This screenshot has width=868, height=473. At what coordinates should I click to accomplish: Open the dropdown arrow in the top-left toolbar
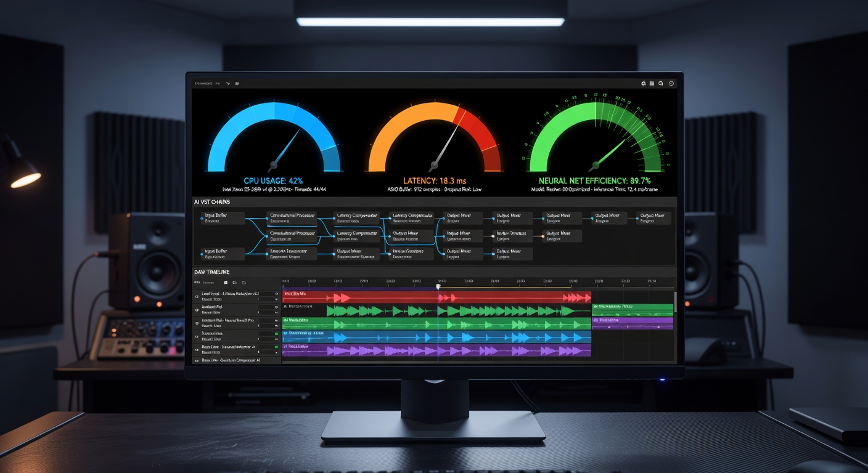pos(227,84)
